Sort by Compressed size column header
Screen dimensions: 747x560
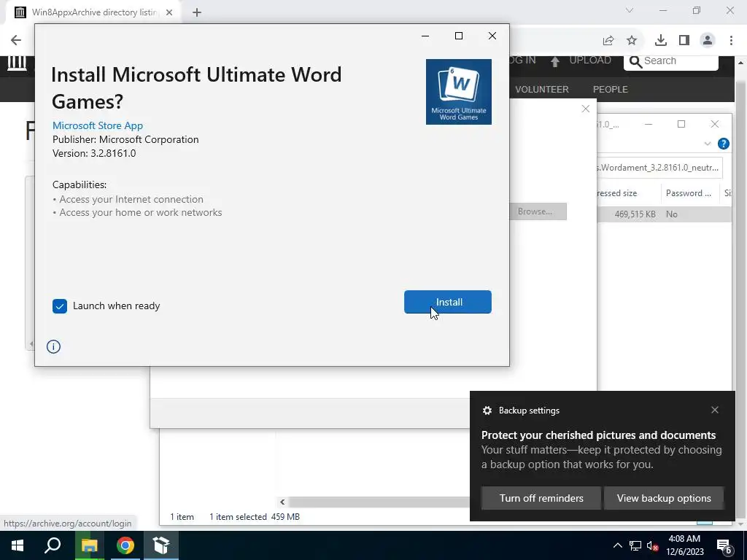[628, 192]
